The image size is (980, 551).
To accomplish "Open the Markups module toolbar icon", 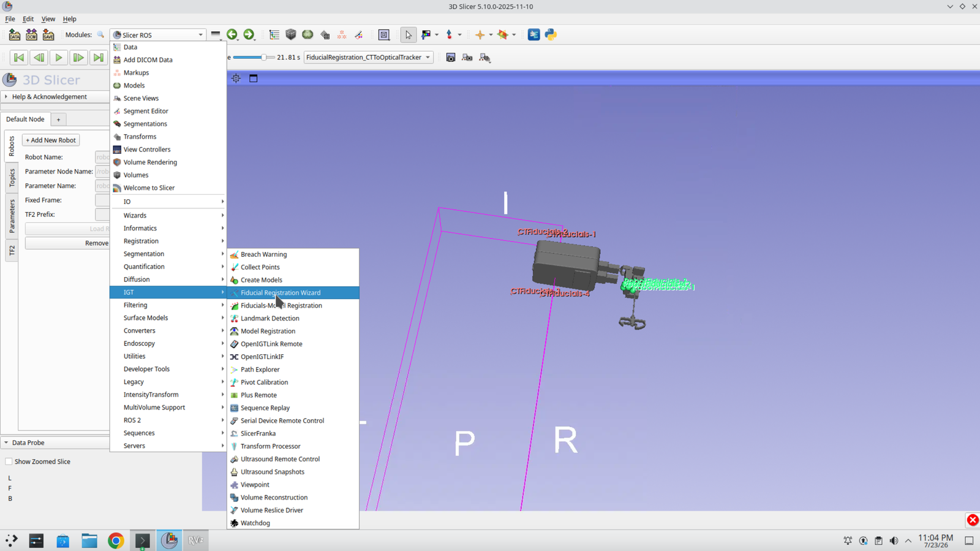I will [342, 35].
